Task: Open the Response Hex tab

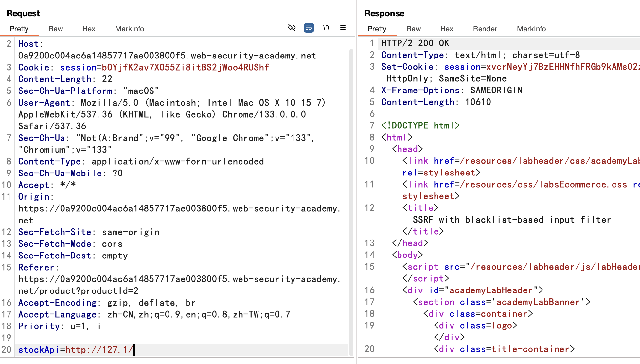Action: 447,29
